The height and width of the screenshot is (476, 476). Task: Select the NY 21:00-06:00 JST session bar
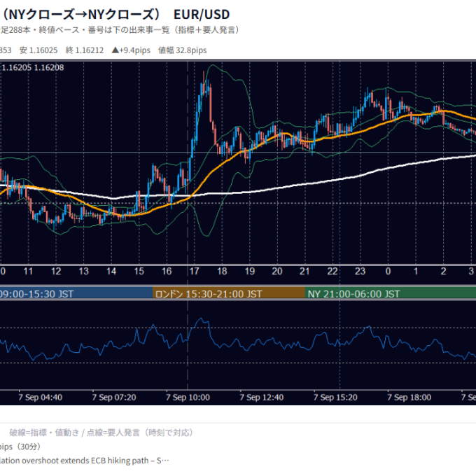pos(391,293)
